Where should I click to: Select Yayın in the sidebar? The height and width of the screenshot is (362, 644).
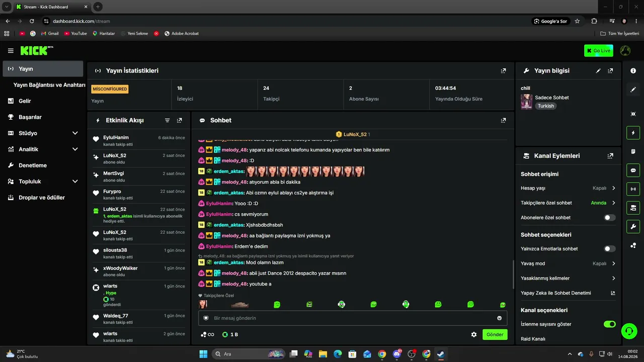pos(43,69)
